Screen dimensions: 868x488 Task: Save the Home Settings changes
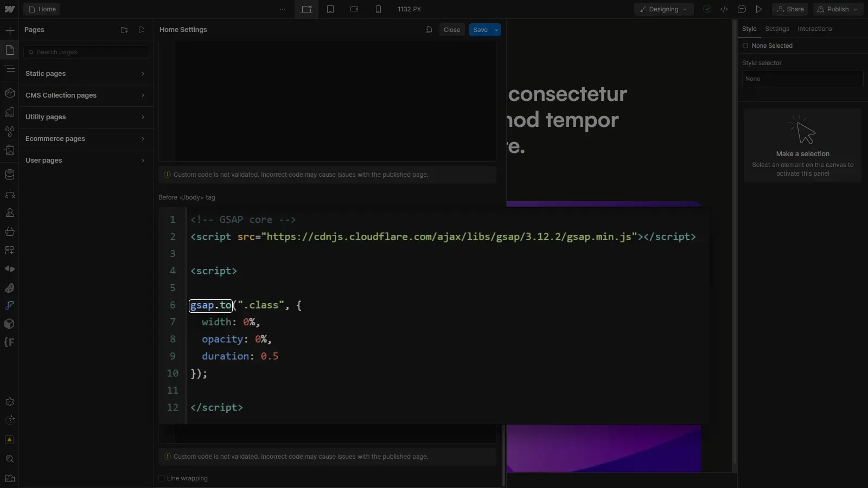coord(481,30)
